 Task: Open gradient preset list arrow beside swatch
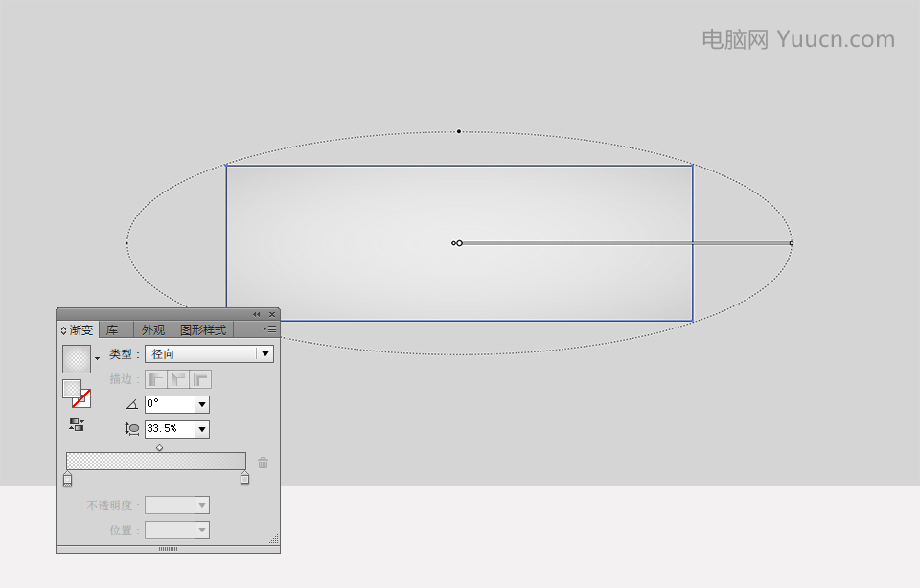97,358
